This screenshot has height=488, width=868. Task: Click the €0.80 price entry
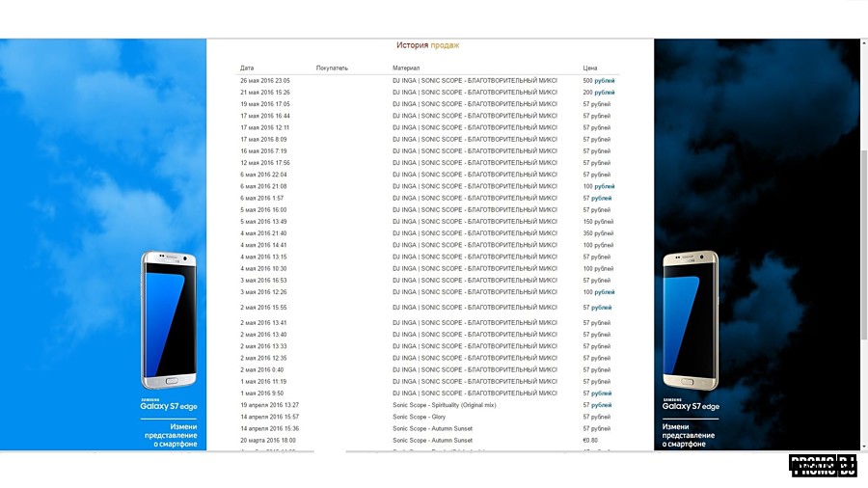[592, 440]
